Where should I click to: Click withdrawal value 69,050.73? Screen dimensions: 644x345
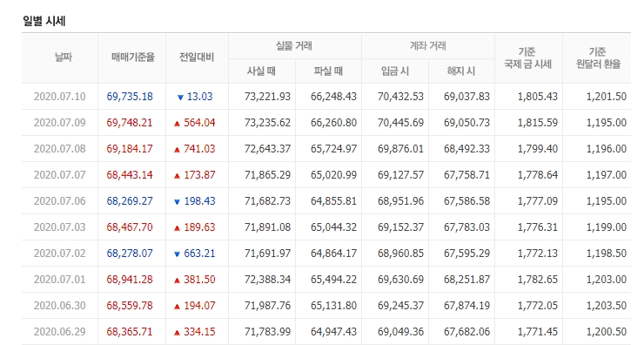pyautogui.click(x=466, y=123)
